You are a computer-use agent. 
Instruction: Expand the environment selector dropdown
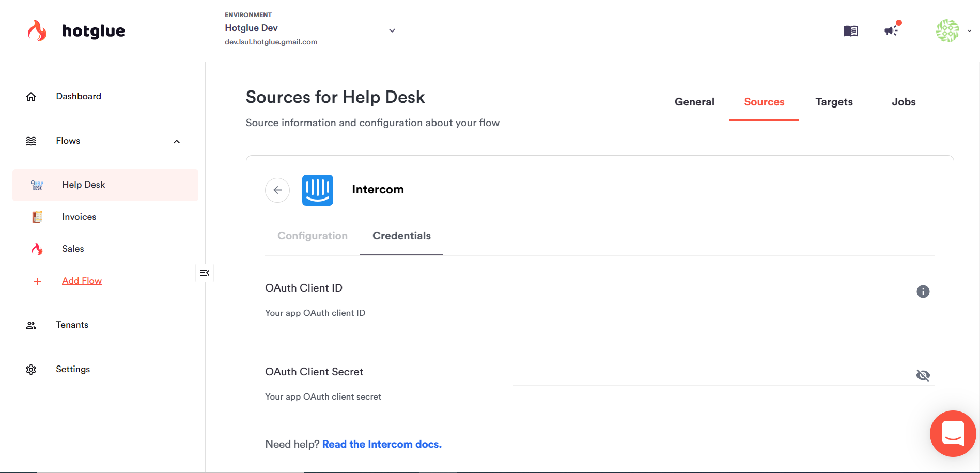click(x=392, y=30)
